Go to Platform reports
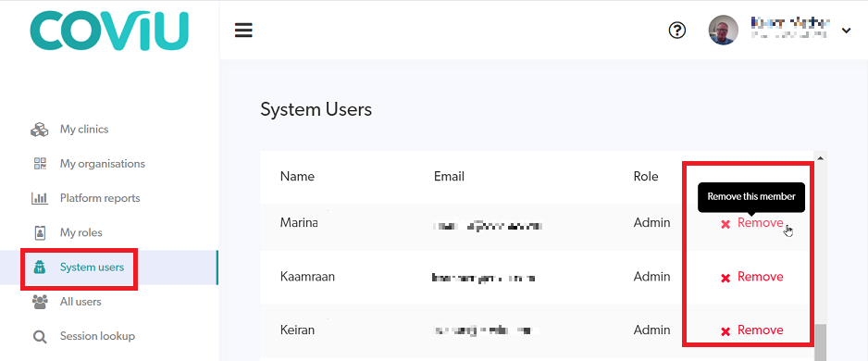The height and width of the screenshot is (361, 868). pos(100,198)
